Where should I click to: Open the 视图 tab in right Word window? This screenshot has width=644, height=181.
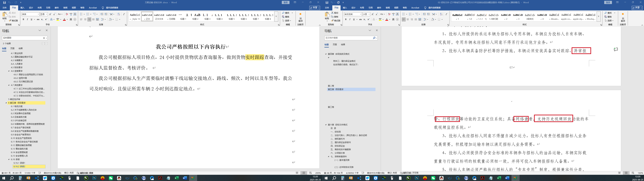pos(396,8)
